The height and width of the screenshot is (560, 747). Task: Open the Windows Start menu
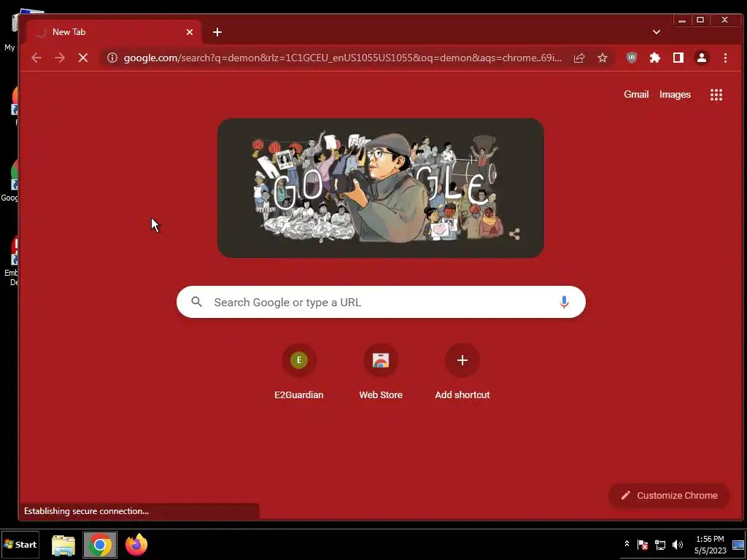pos(20,544)
